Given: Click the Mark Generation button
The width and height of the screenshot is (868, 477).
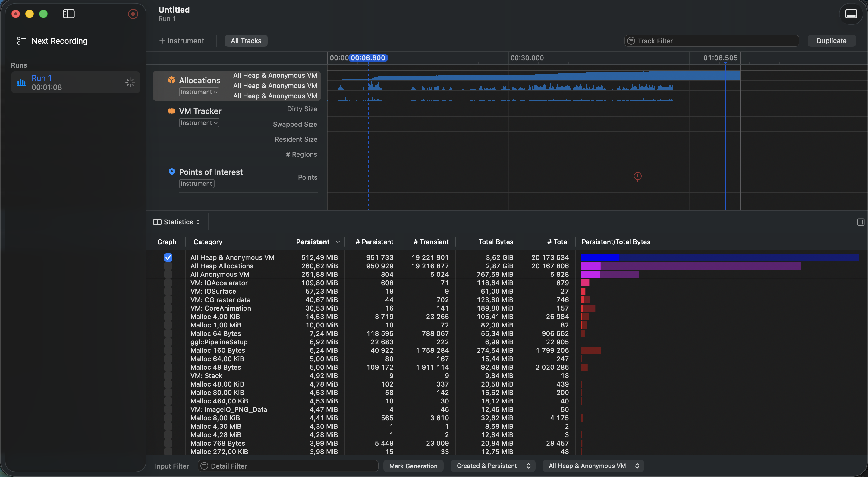Looking at the screenshot, I should tap(413, 466).
